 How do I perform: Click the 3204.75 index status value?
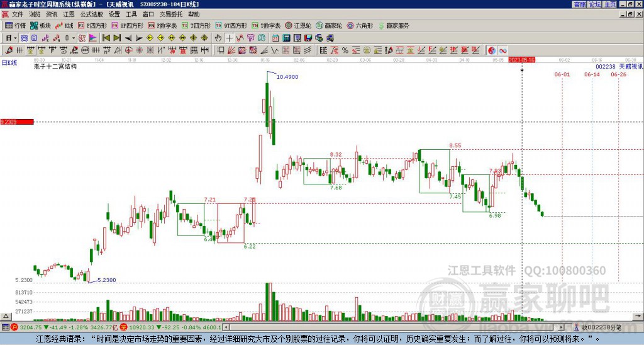click(31, 327)
